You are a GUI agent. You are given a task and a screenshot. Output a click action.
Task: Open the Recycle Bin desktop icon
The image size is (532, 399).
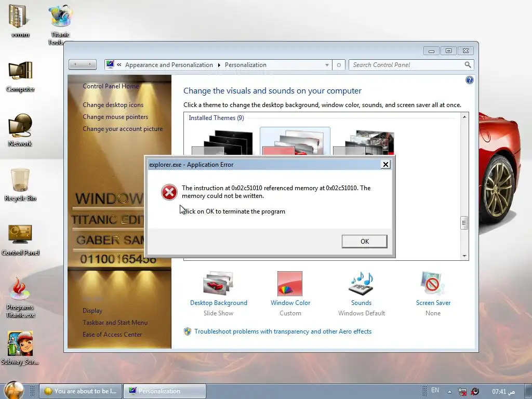click(x=20, y=184)
